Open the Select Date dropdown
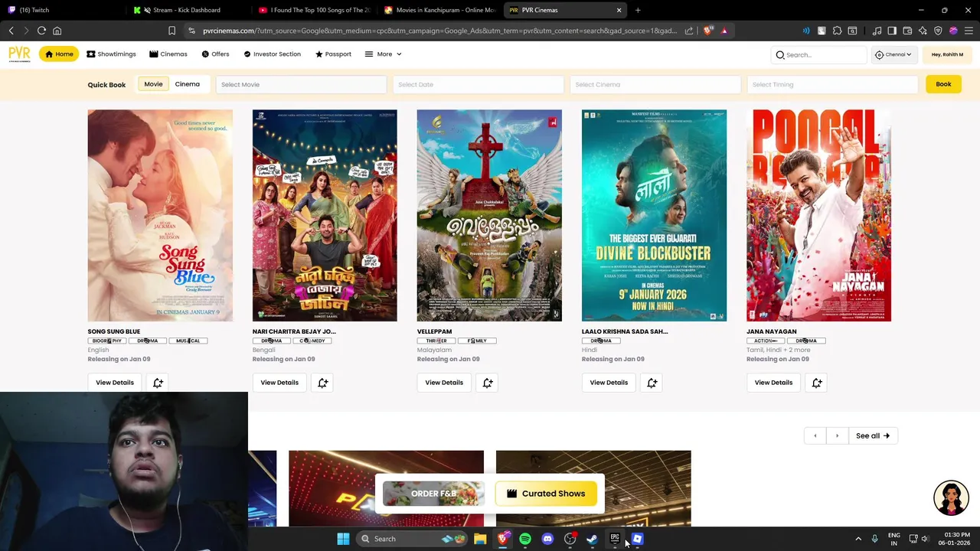The height and width of the screenshot is (551, 980). [478, 84]
